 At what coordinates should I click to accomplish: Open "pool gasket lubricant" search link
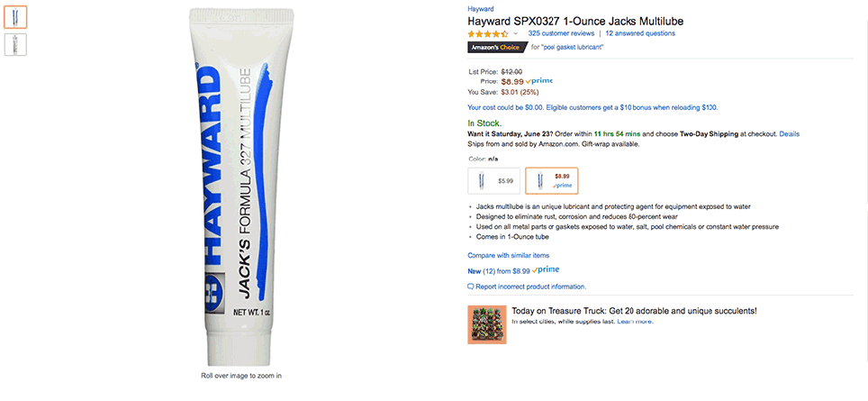(x=573, y=48)
